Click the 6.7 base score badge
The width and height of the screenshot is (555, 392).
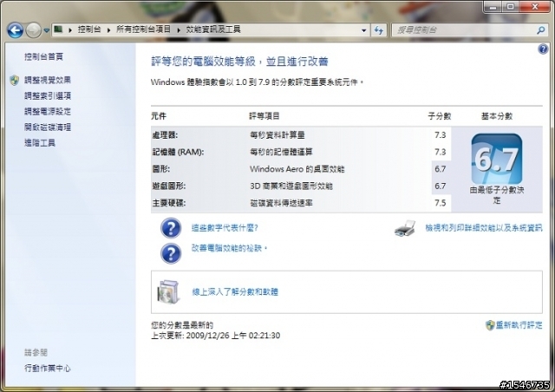(497, 159)
